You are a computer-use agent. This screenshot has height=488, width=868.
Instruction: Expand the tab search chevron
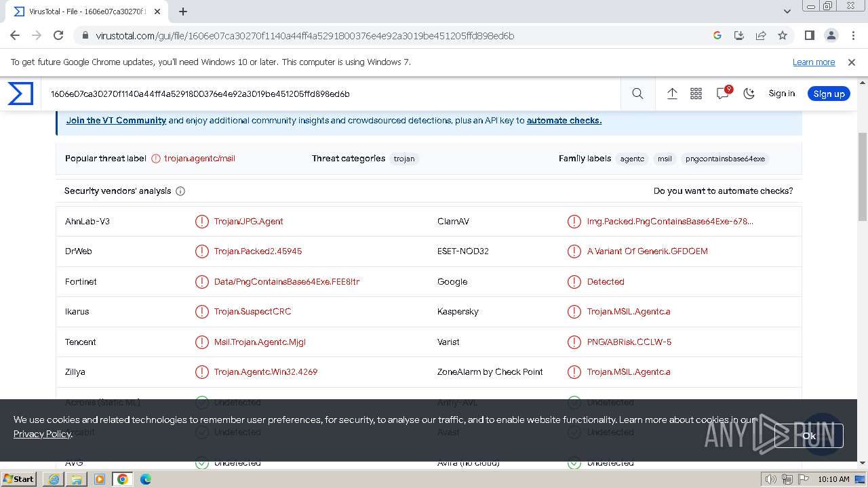pos(787,12)
